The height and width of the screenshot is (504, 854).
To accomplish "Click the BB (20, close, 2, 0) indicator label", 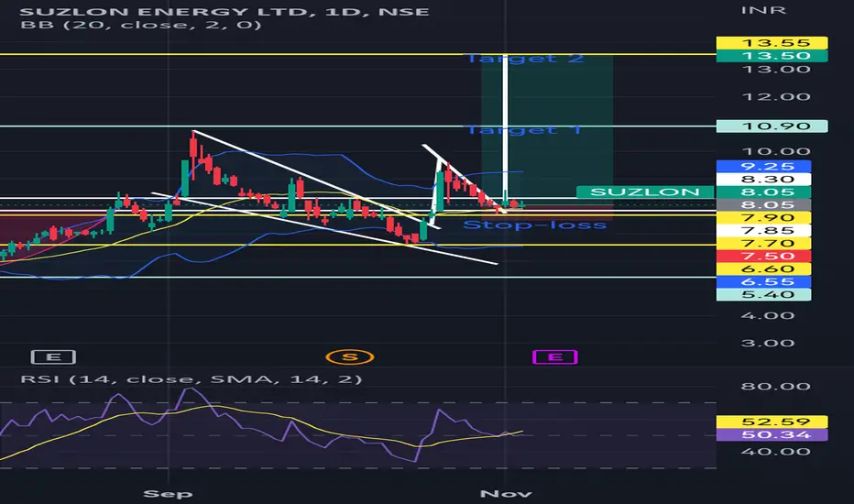I will coord(140,25).
